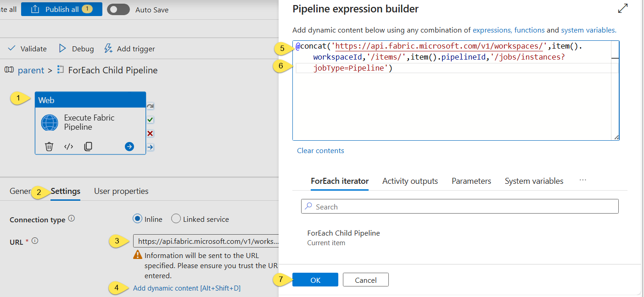
Task: Click the globe icon on Execute Fabric Pipeline
Action: (x=50, y=123)
